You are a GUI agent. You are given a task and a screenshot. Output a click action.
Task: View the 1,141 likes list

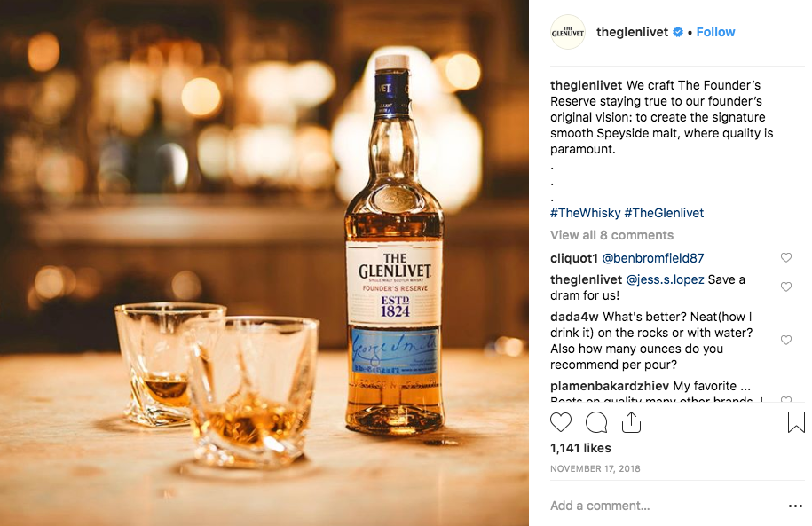tap(580, 448)
